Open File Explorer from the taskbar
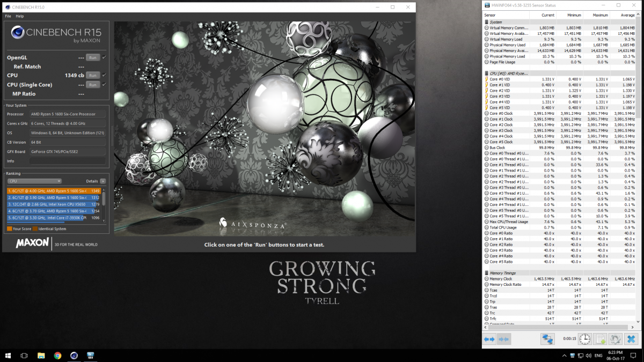Screen dimensions: 644x362 coord(41,355)
